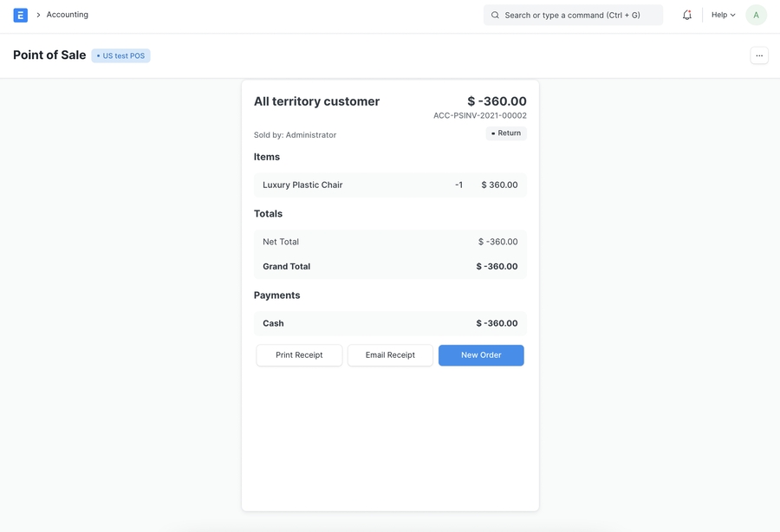
Task: Click the breadcrumb chevron next to ERPNext logo
Action: coord(37,14)
